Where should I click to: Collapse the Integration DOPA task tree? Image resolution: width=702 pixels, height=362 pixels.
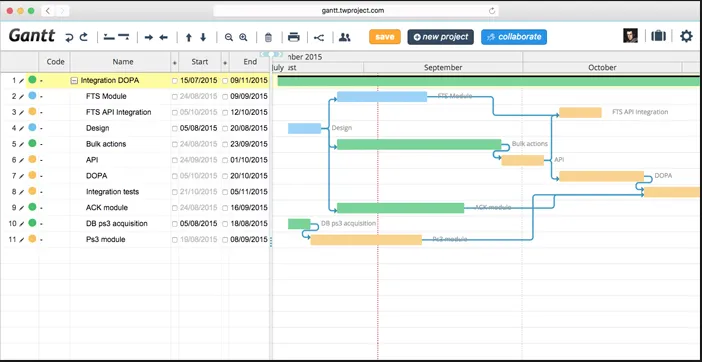75,81
